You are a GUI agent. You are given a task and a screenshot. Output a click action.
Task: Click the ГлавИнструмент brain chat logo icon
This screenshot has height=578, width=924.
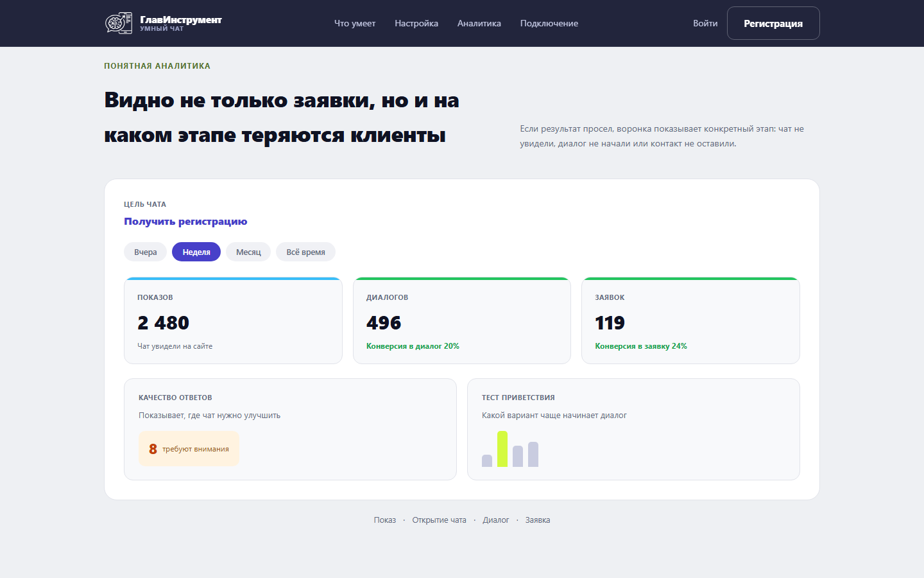[119, 23]
